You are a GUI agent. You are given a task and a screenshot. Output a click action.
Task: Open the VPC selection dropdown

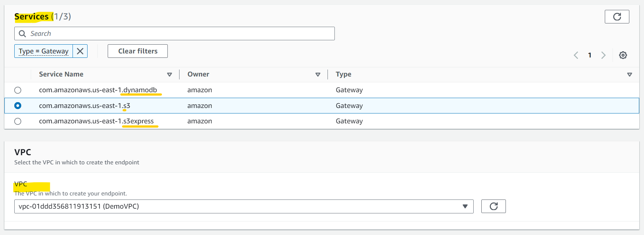click(244, 206)
